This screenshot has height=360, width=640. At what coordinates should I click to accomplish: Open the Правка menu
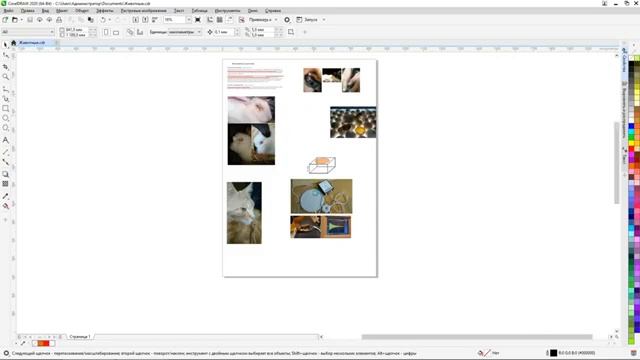[28, 11]
